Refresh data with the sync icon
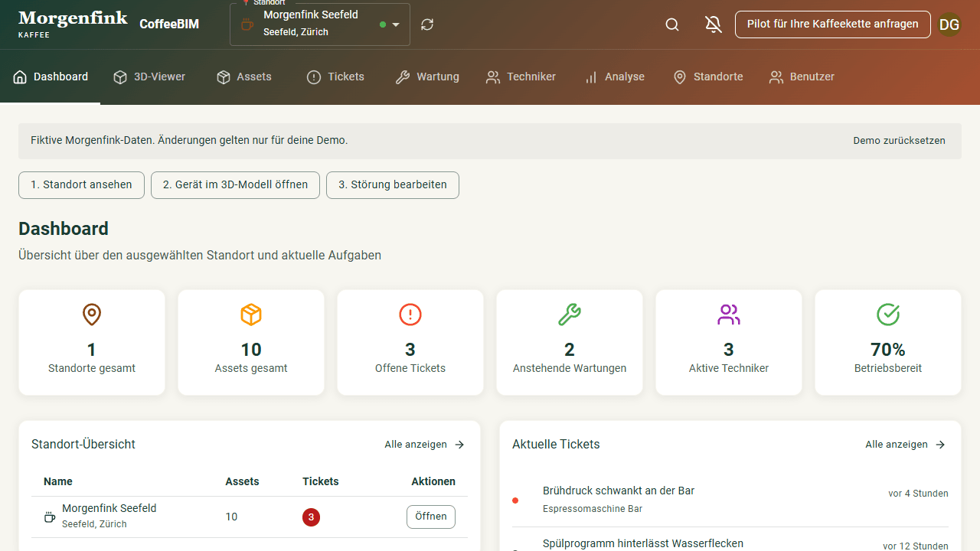This screenshot has width=980, height=551. (x=427, y=24)
